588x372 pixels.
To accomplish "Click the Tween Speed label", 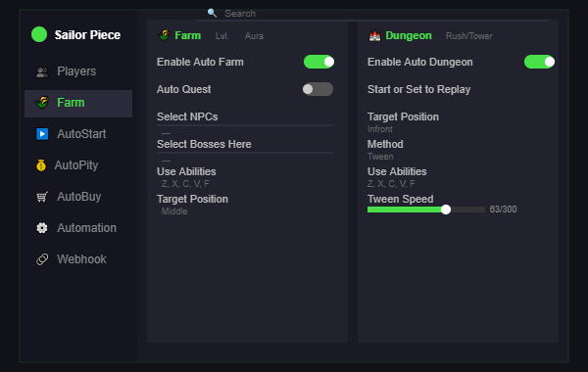I will (400, 199).
